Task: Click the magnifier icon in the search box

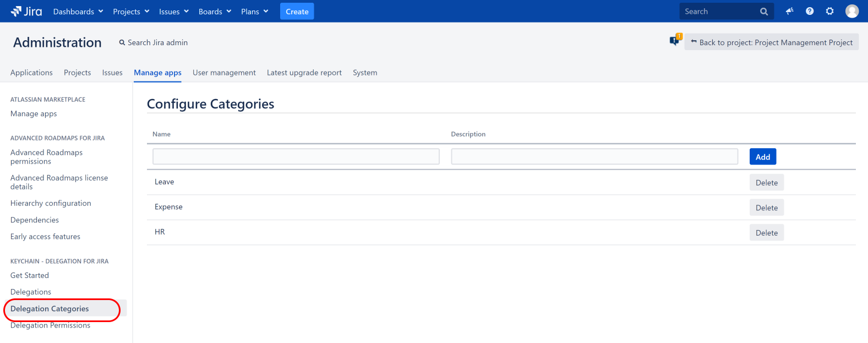Action: (x=764, y=12)
